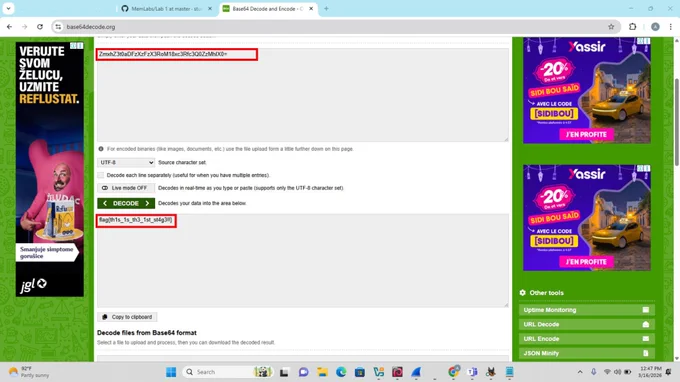Open the URL Decode tool link

(587, 324)
